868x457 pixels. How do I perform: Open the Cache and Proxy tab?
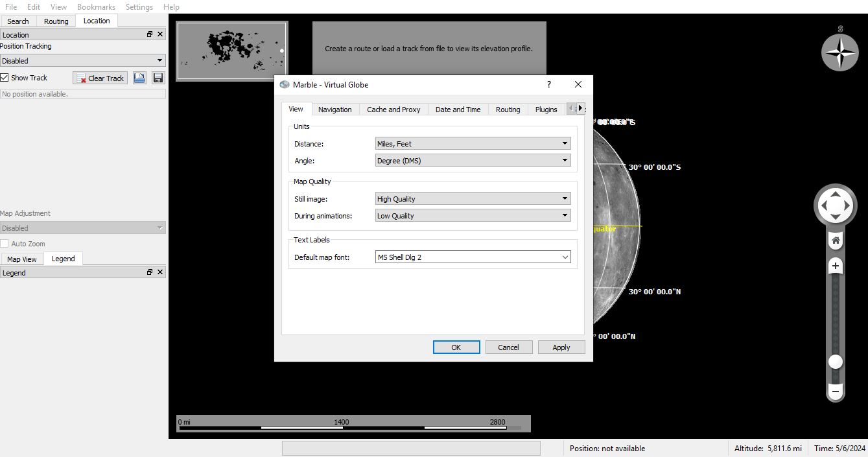click(x=393, y=110)
